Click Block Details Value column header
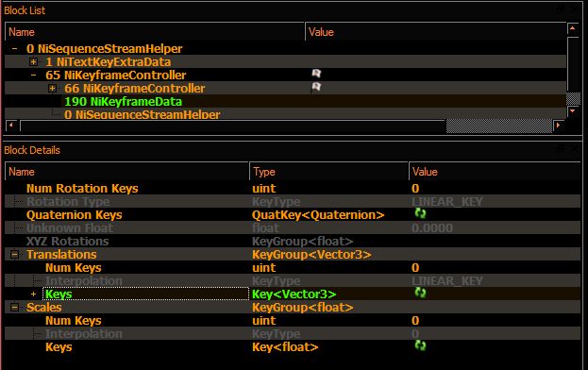The width and height of the screenshot is (588, 370). (495, 172)
